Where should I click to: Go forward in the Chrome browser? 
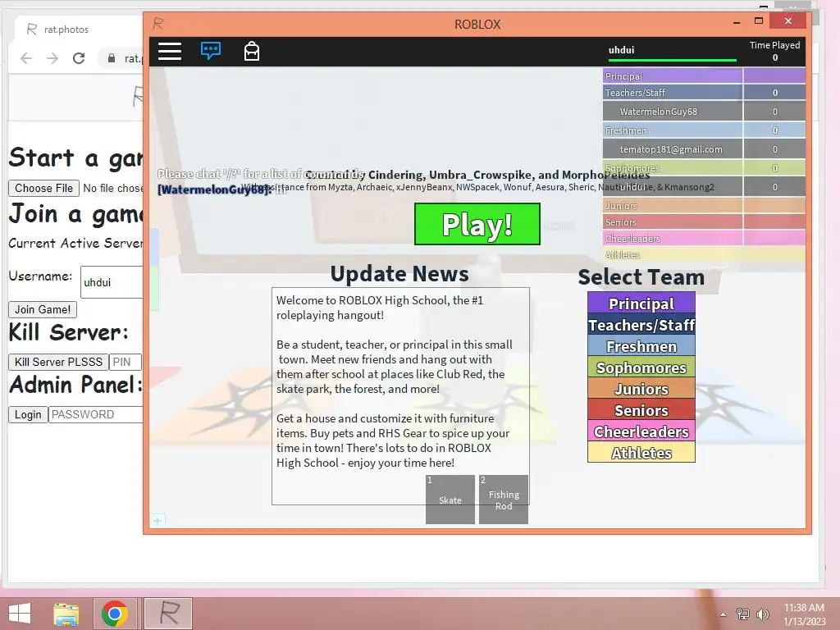pos(52,58)
